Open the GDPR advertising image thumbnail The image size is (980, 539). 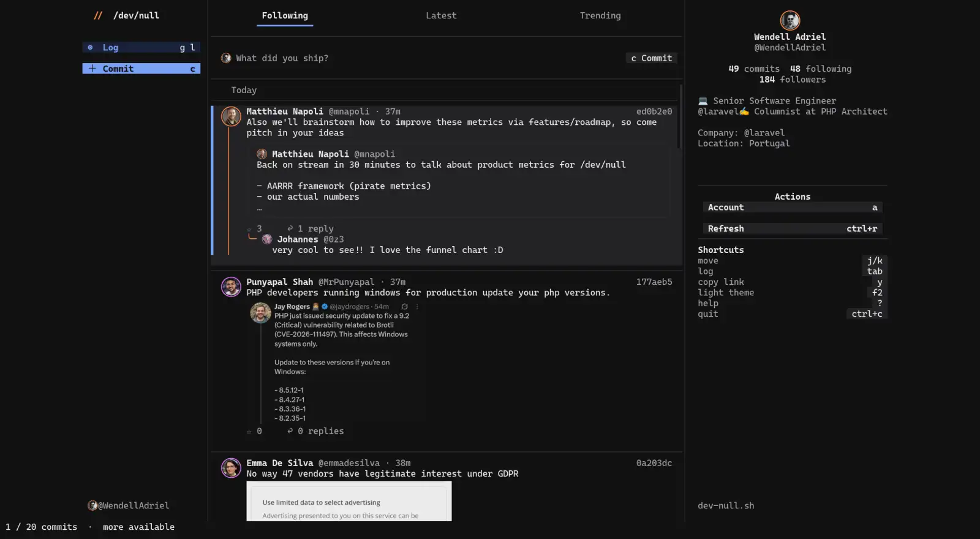(349, 501)
